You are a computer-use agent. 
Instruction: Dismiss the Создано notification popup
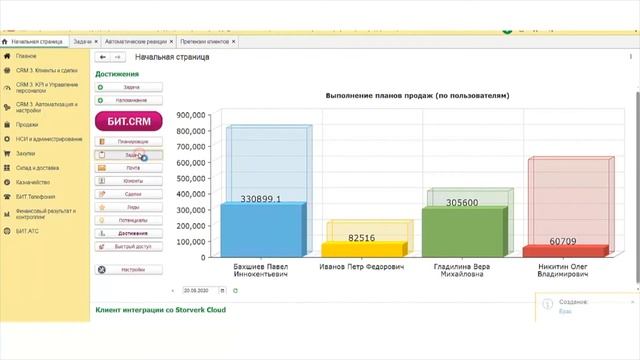point(632,302)
